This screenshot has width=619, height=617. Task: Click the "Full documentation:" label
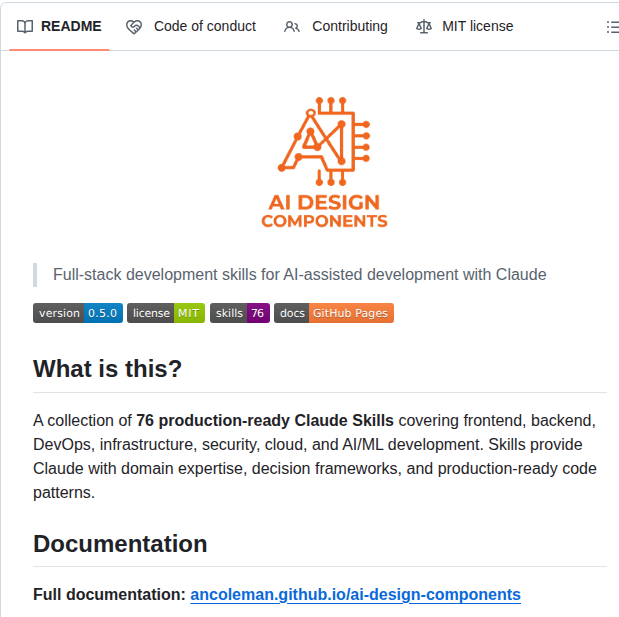coord(109,594)
